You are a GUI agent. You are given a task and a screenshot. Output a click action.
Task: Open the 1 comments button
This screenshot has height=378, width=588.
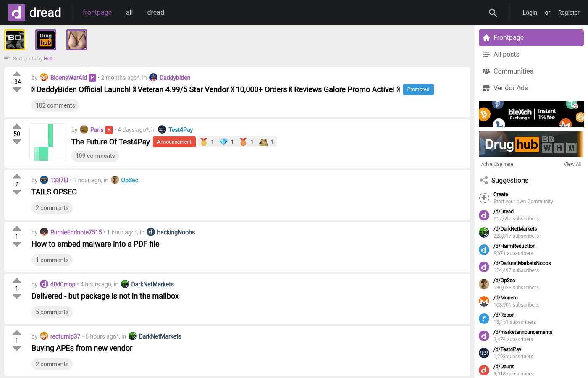point(52,260)
